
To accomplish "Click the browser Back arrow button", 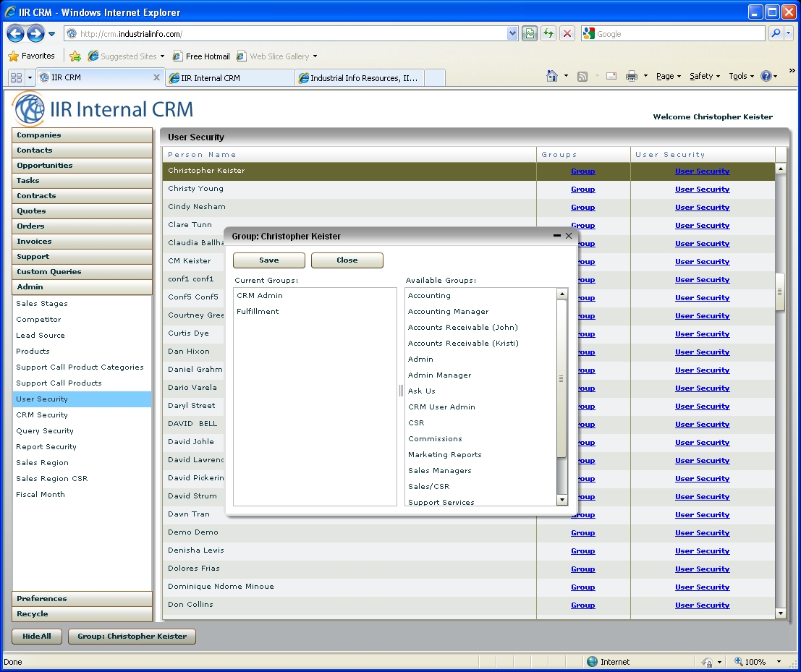I will (15, 33).
